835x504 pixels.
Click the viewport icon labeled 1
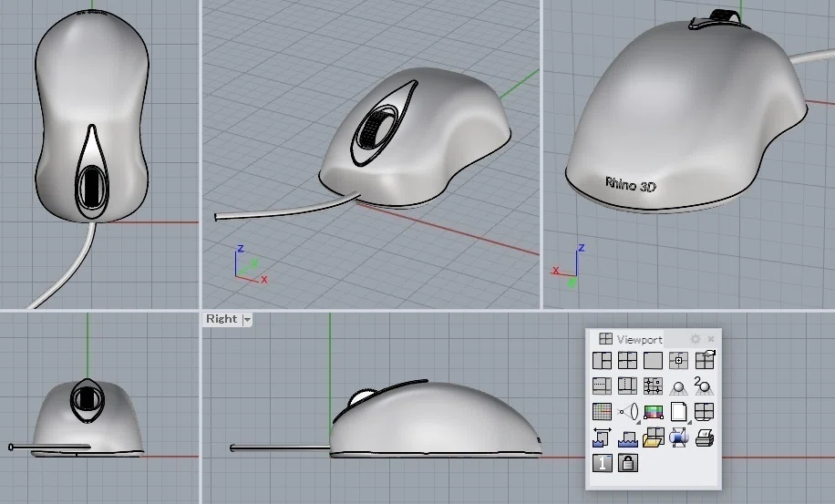[603, 463]
